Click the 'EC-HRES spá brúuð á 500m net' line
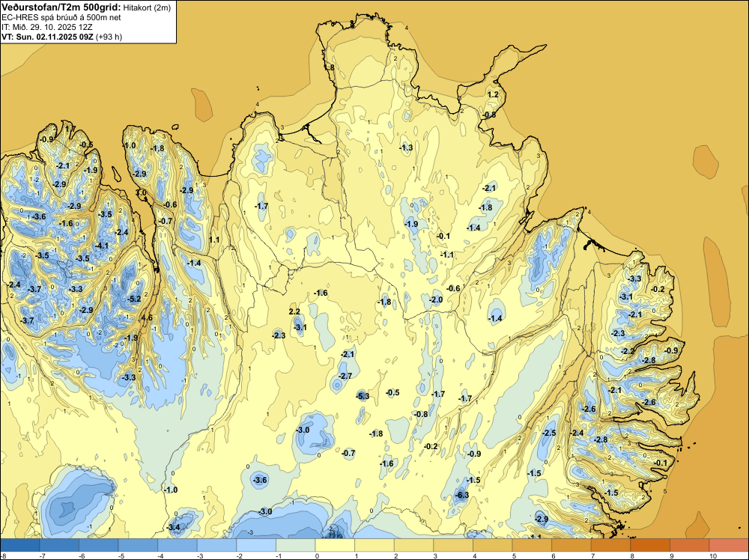The image size is (749, 560). tap(61, 17)
